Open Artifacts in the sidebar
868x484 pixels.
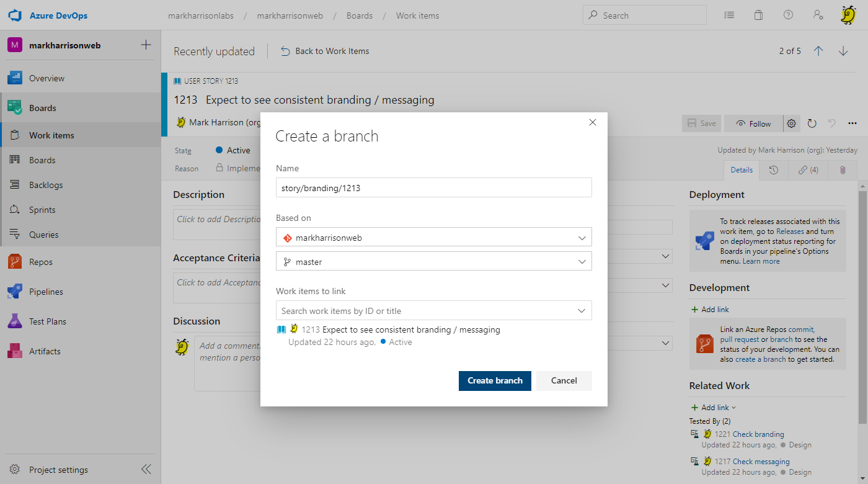[45, 351]
